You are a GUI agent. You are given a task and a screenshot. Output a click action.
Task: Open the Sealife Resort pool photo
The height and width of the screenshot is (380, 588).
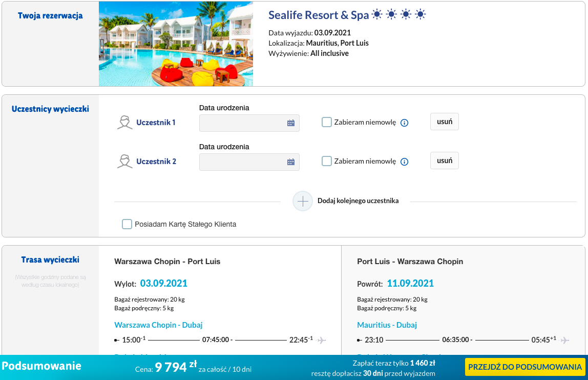(x=176, y=44)
